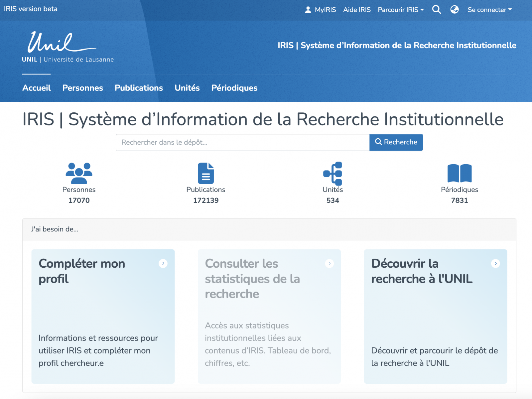Open the Publications navigation menu item
The width and height of the screenshot is (532, 399).
pyautogui.click(x=139, y=88)
